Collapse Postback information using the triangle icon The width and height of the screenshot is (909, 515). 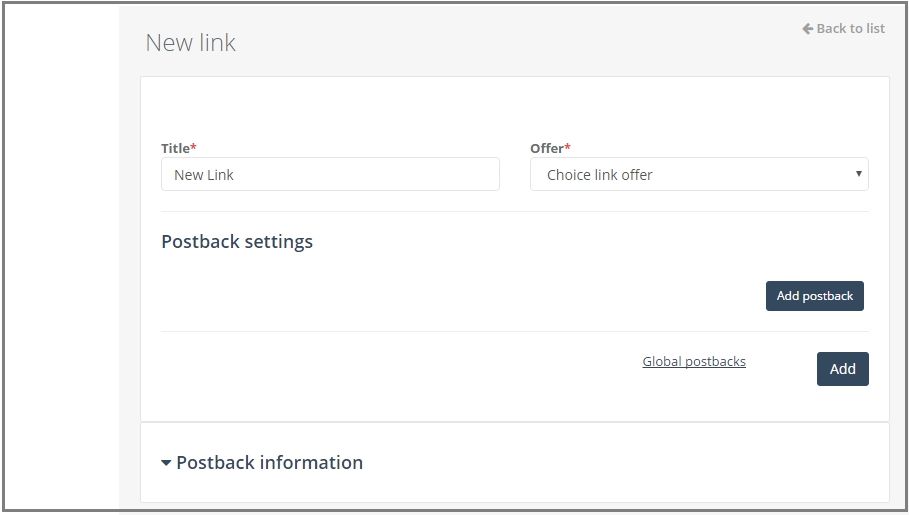coord(166,463)
